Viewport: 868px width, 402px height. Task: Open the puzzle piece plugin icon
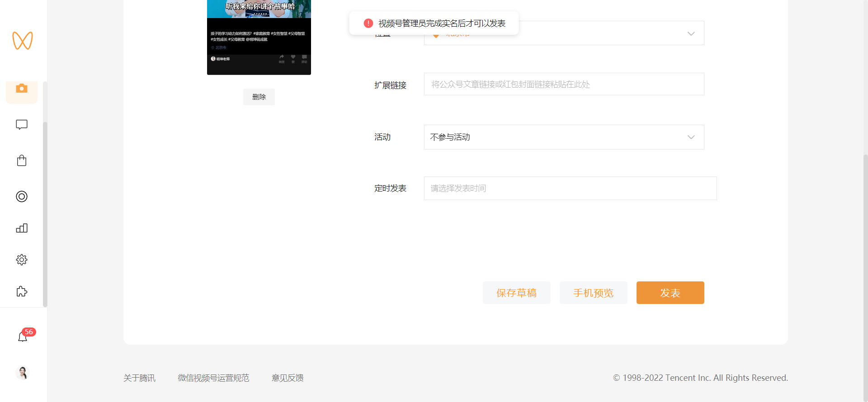(x=22, y=291)
